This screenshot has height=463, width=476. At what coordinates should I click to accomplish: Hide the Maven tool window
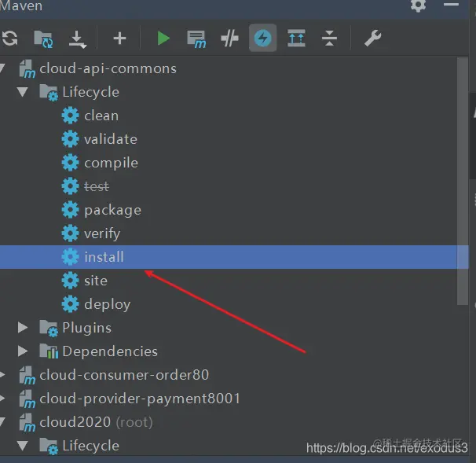(451, 5)
